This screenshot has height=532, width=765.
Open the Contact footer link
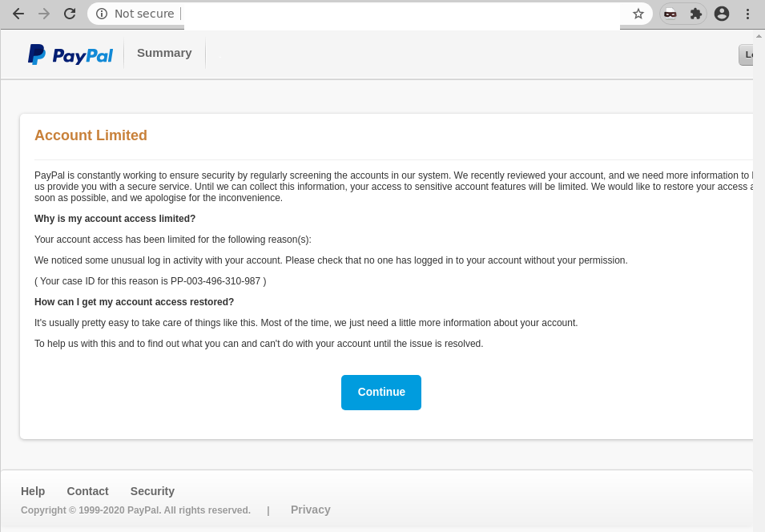87,491
